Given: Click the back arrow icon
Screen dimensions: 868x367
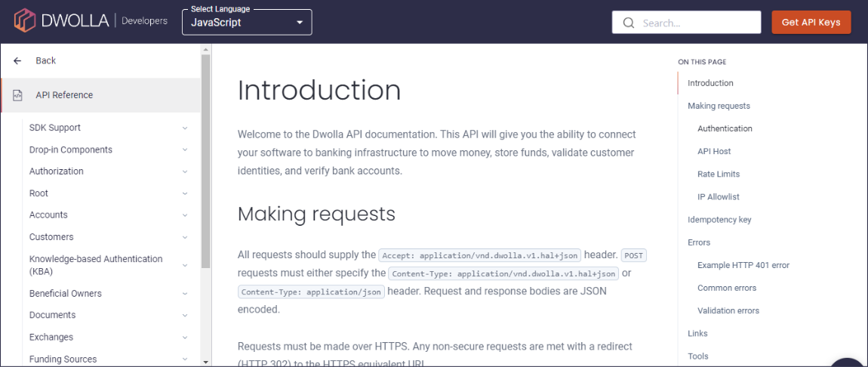Looking at the screenshot, I should click(17, 61).
